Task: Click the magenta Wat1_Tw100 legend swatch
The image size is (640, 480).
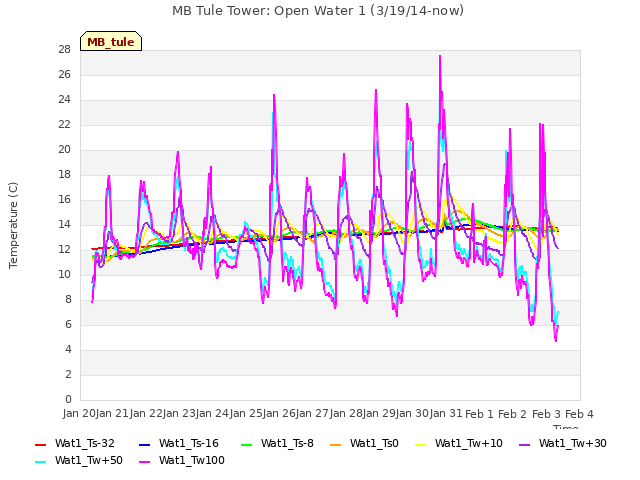Action: [144, 462]
